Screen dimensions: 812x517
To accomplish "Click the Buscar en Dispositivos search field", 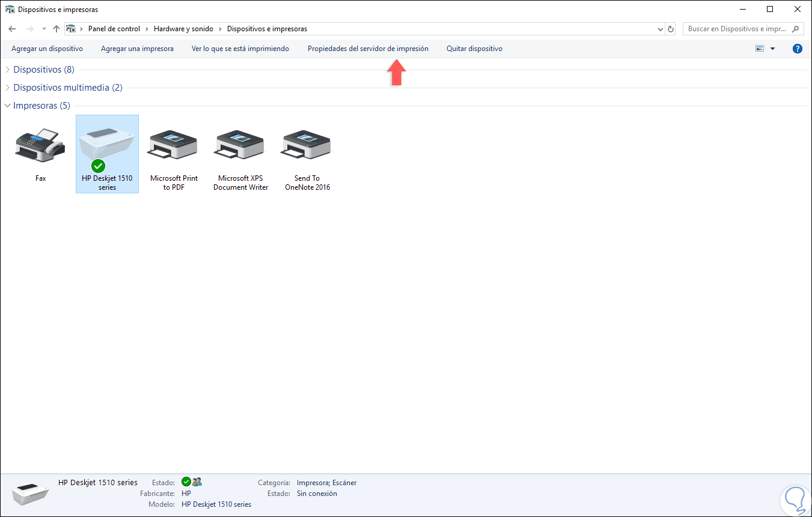I will tap(743, 29).
